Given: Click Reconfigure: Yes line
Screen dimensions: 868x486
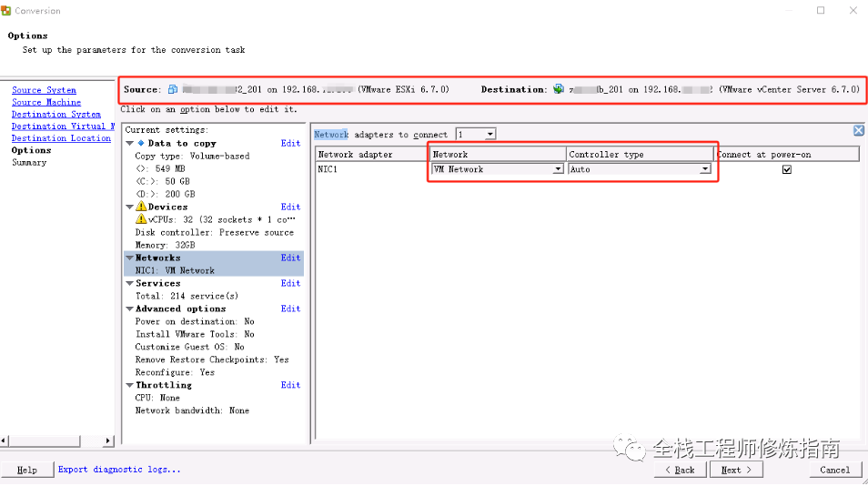Looking at the screenshot, I should click(x=175, y=372).
